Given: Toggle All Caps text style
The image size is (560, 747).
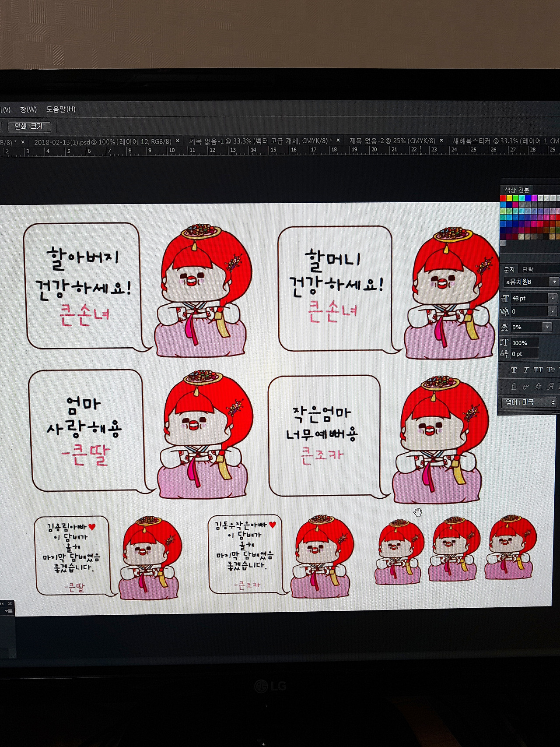Looking at the screenshot, I should [x=538, y=370].
